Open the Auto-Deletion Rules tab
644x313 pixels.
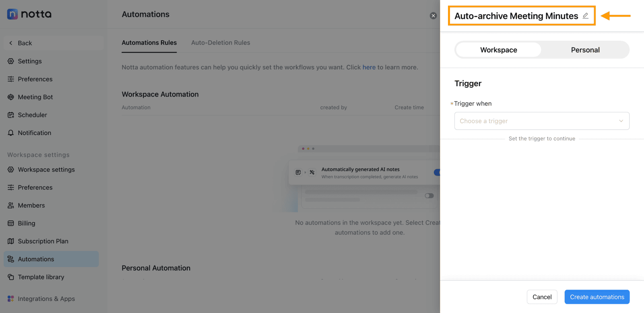tap(221, 43)
